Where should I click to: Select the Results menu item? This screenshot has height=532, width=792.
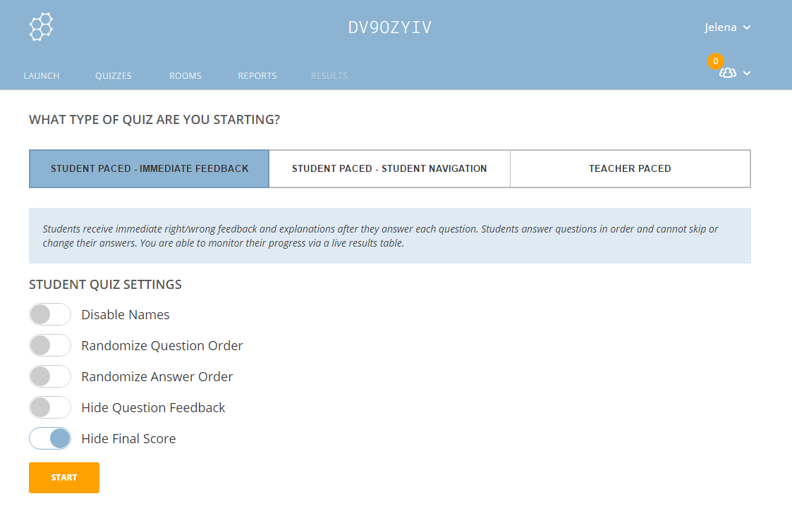[x=329, y=76]
